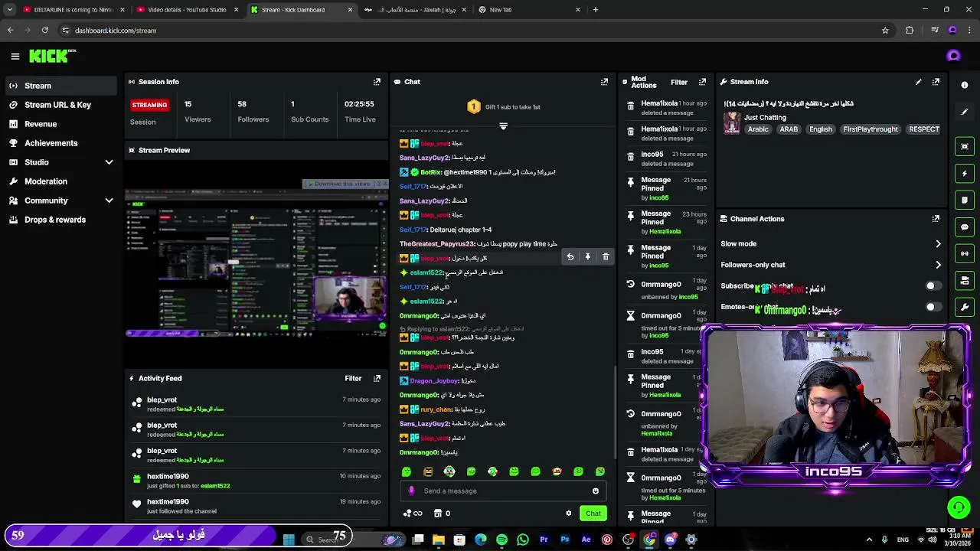The height and width of the screenshot is (551, 980).
Task: Click Just Chatting category label
Action: coord(765,118)
